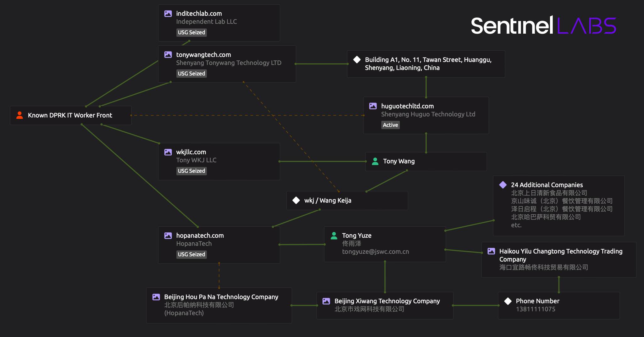Image resolution: width=644 pixels, height=337 pixels.
Task: Click the diamond icon beside Phone Number
Action: [x=508, y=301]
